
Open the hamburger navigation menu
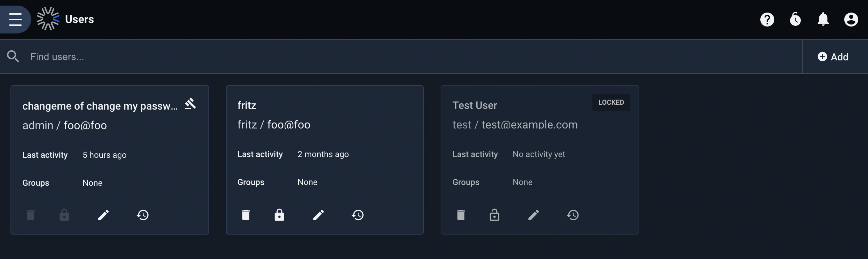pyautogui.click(x=15, y=19)
